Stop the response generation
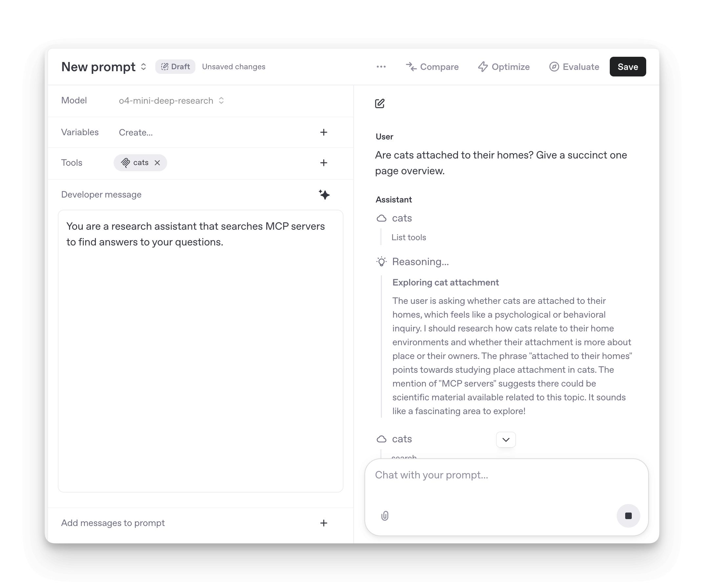 point(628,516)
